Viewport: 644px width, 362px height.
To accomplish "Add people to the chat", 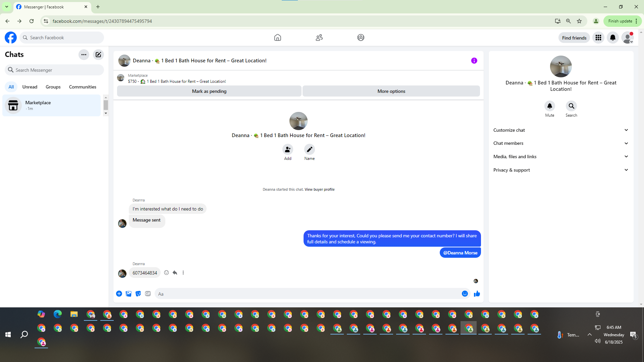I will point(288,149).
